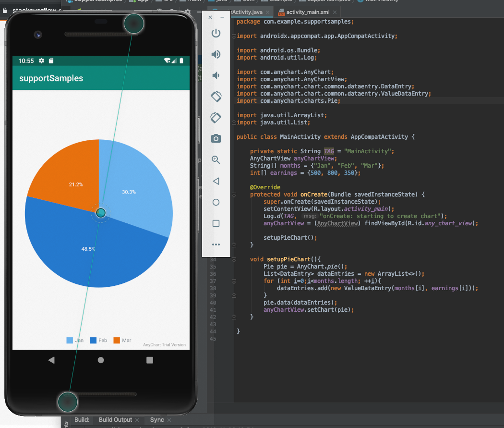Click the emulator zoom magnifier icon

216,160
